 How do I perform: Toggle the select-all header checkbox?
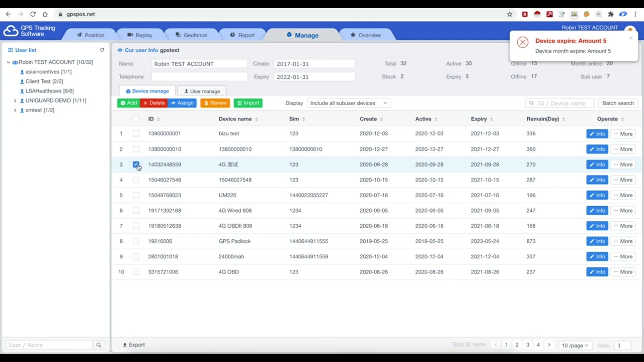(136, 119)
